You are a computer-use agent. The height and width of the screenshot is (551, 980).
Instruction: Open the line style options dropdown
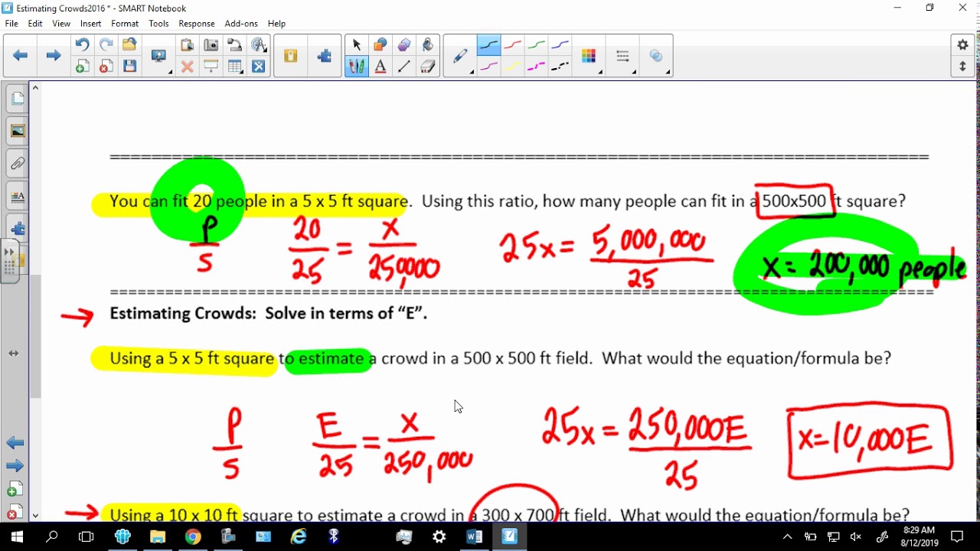[x=622, y=56]
